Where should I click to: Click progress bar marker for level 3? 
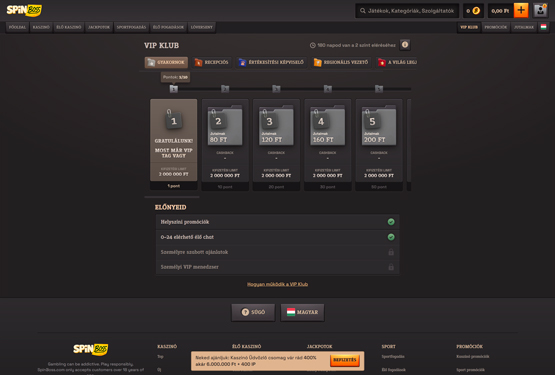tap(276, 89)
